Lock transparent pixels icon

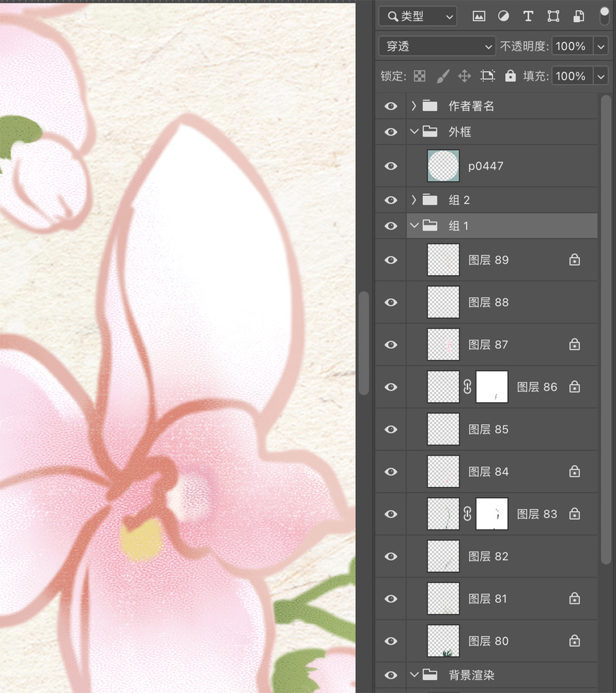(x=419, y=76)
